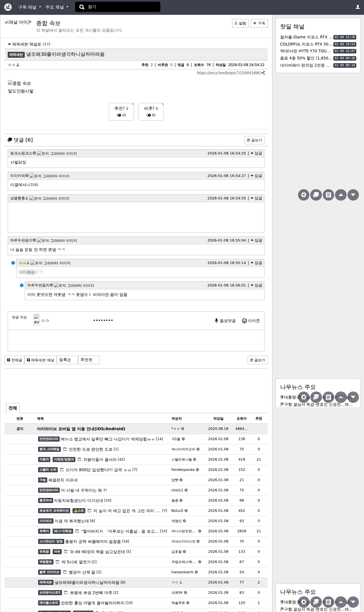
Task: Click the arca.live site logo
Action: [8, 7]
